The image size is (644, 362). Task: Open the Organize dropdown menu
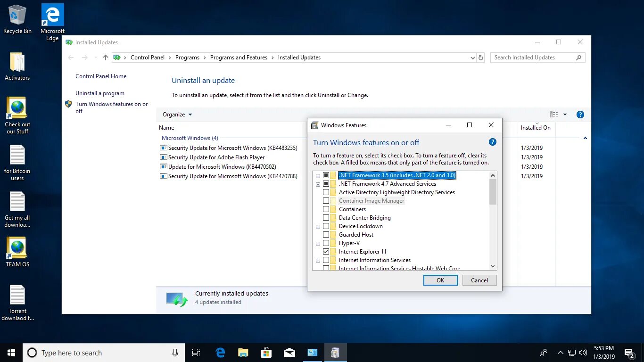pos(177,115)
